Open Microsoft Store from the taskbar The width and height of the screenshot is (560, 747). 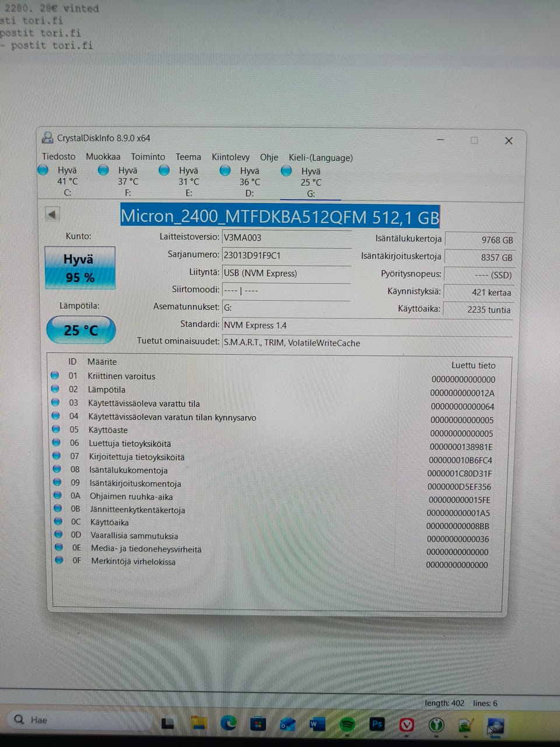coord(257,724)
